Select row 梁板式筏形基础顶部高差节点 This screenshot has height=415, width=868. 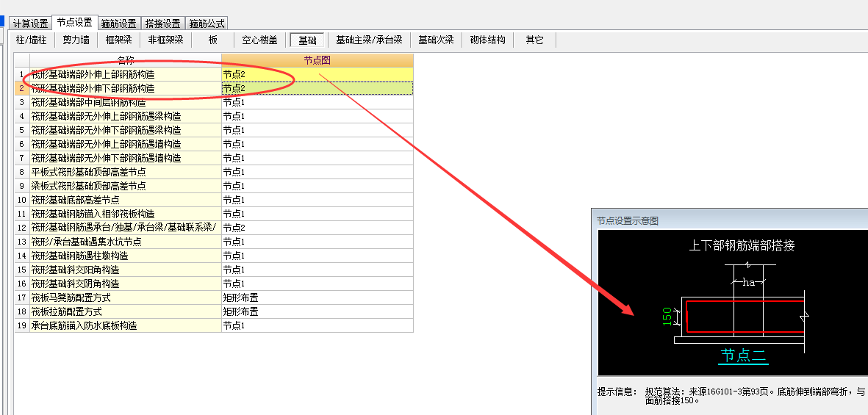point(126,186)
